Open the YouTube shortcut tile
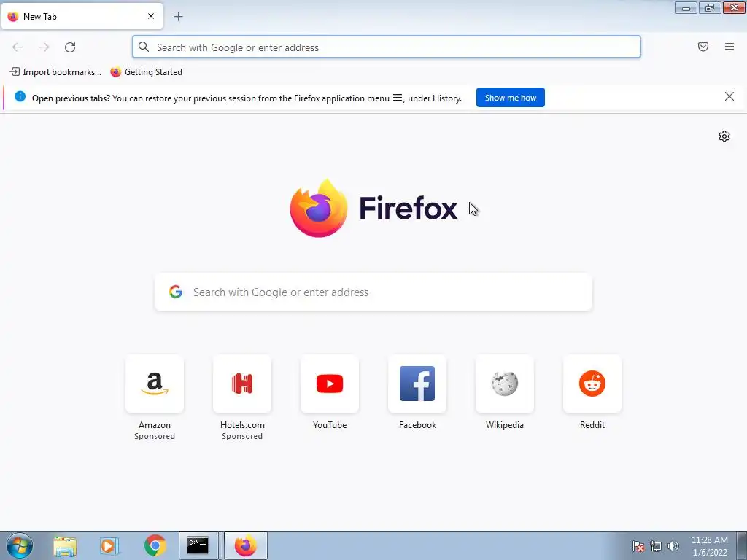The image size is (747, 560). (x=330, y=384)
